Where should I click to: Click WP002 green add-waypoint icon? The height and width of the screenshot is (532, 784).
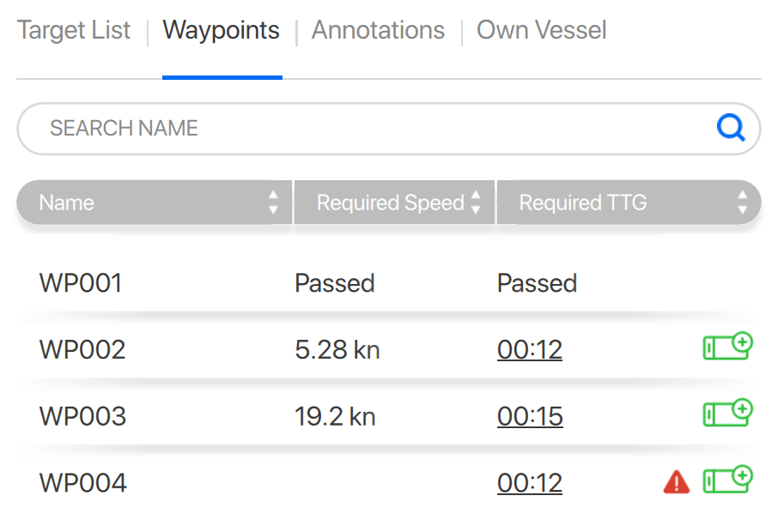click(x=727, y=348)
